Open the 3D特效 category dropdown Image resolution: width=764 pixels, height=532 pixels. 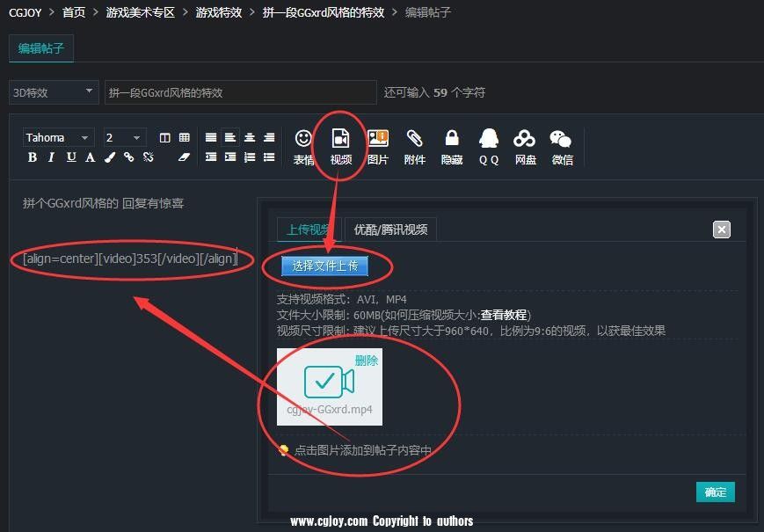point(54,92)
